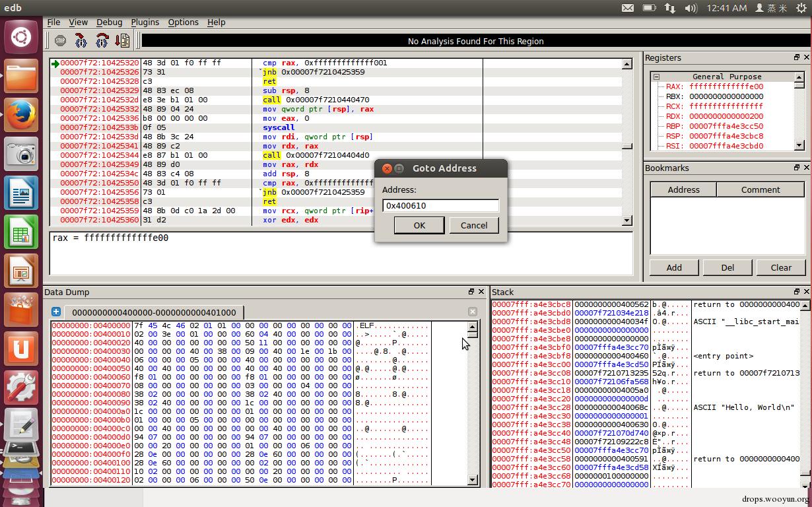Float the Stack panel with detach icon
Viewport: 812px width, 507px height.
pos(796,291)
